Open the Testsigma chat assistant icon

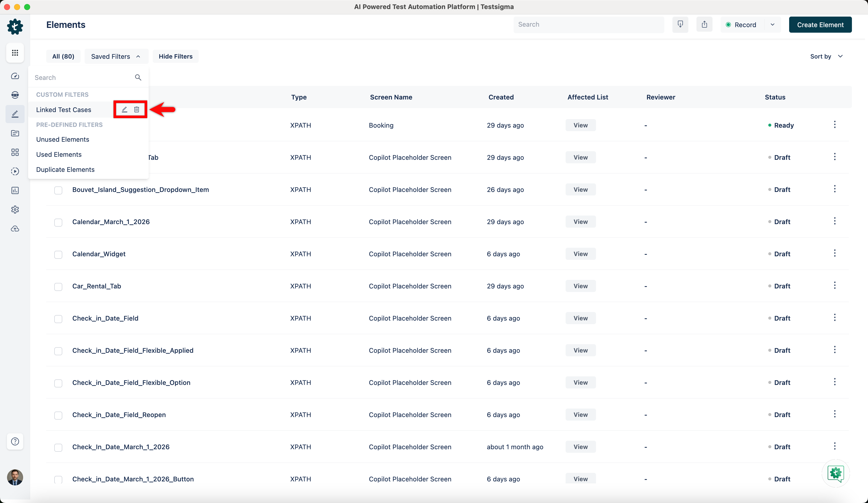pos(835,473)
